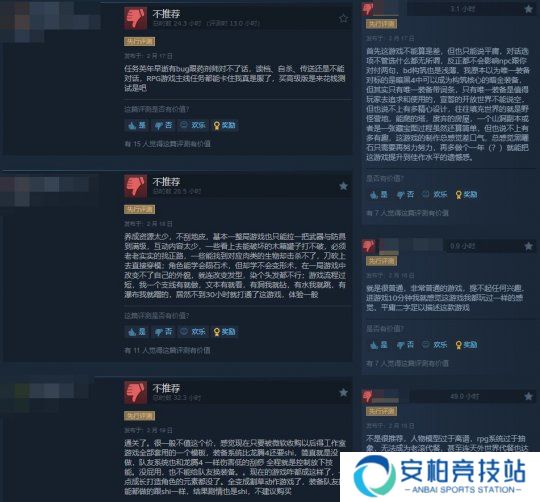Click the star on the 49.0-hour review
The width and height of the screenshot is (540, 502).
click(x=528, y=397)
